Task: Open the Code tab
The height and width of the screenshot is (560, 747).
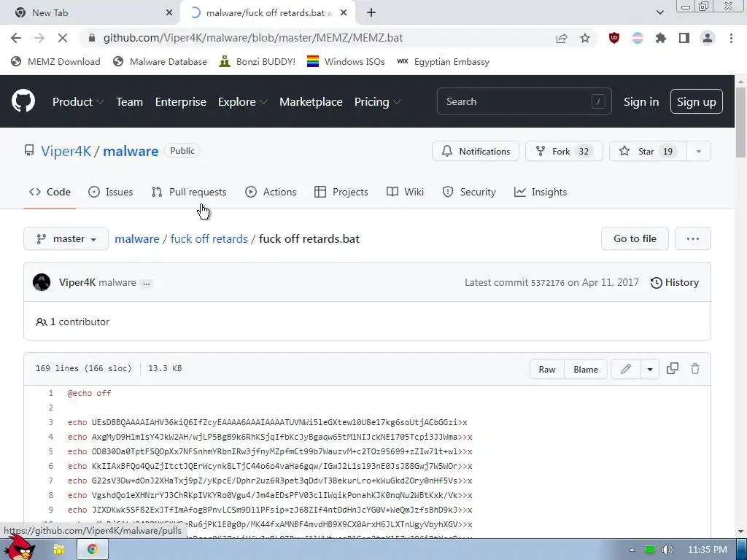Action: click(x=50, y=192)
